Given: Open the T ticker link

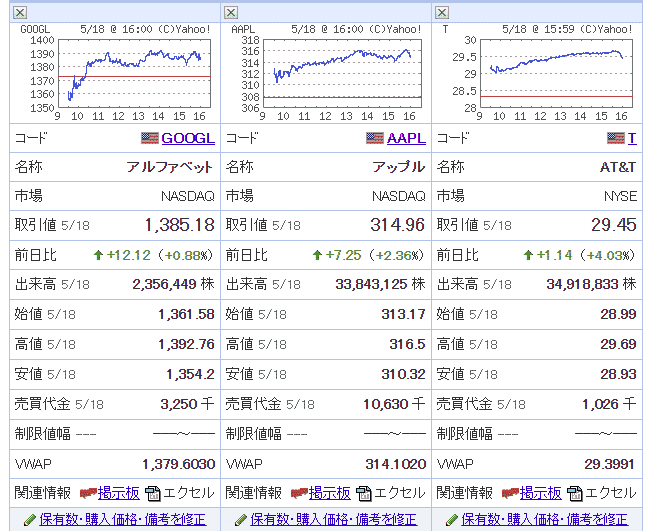Looking at the screenshot, I should (632, 138).
